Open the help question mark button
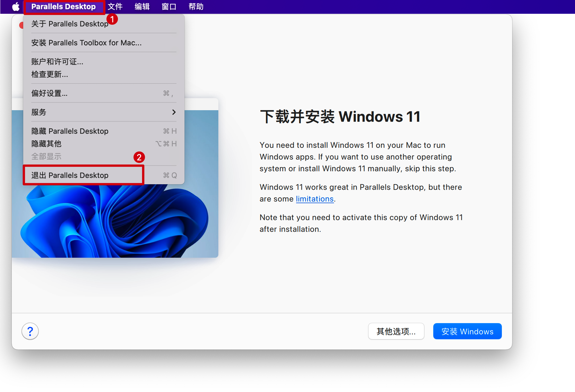575x392 pixels. click(30, 331)
